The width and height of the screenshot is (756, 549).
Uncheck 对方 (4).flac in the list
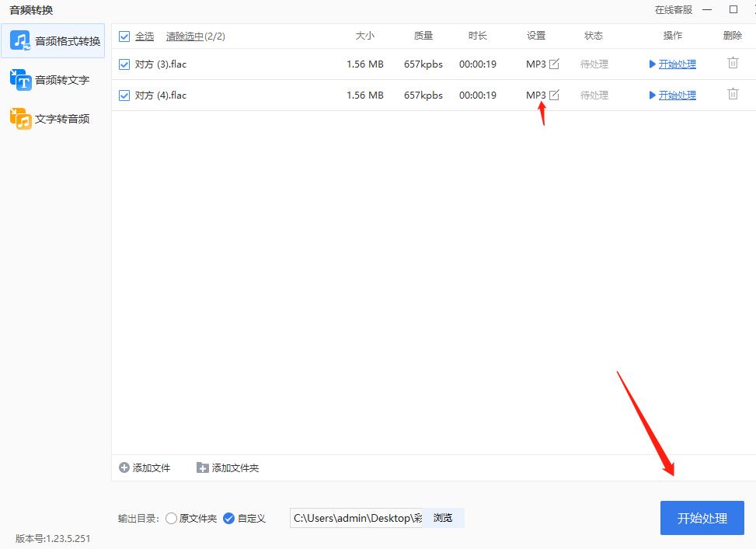(x=124, y=95)
